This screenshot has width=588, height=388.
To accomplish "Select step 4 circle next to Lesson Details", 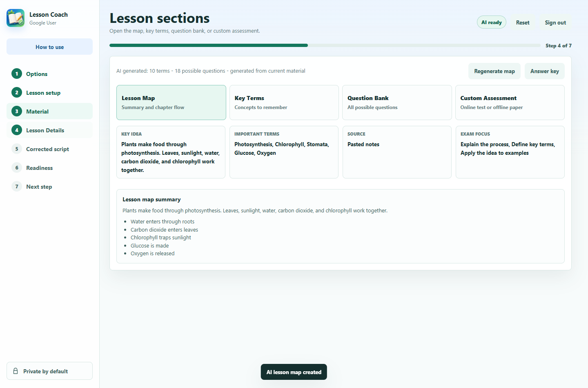I will pos(17,130).
